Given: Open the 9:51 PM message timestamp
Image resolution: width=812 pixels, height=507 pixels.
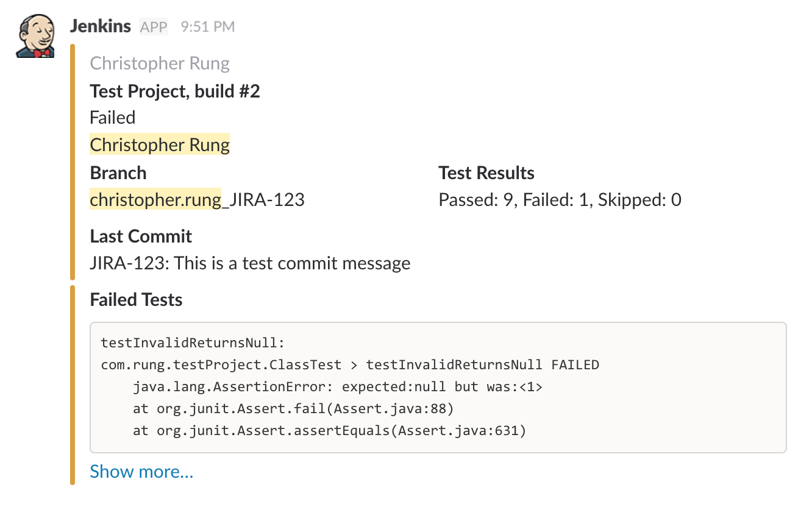Looking at the screenshot, I should [207, 27].
